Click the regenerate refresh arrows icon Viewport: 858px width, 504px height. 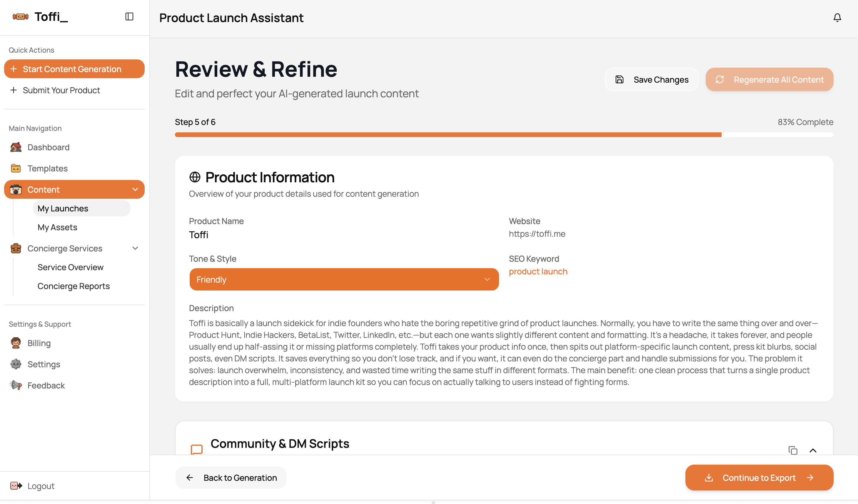point(720,79)
